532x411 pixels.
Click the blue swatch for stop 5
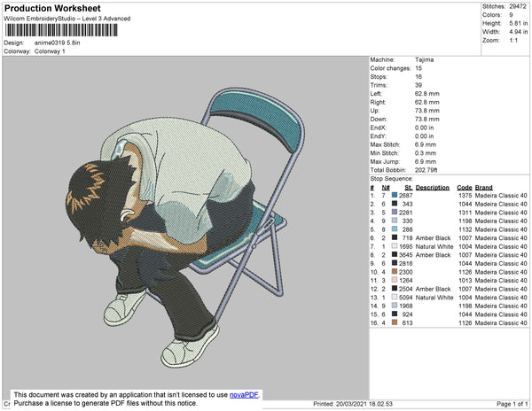tap(395, 229)
